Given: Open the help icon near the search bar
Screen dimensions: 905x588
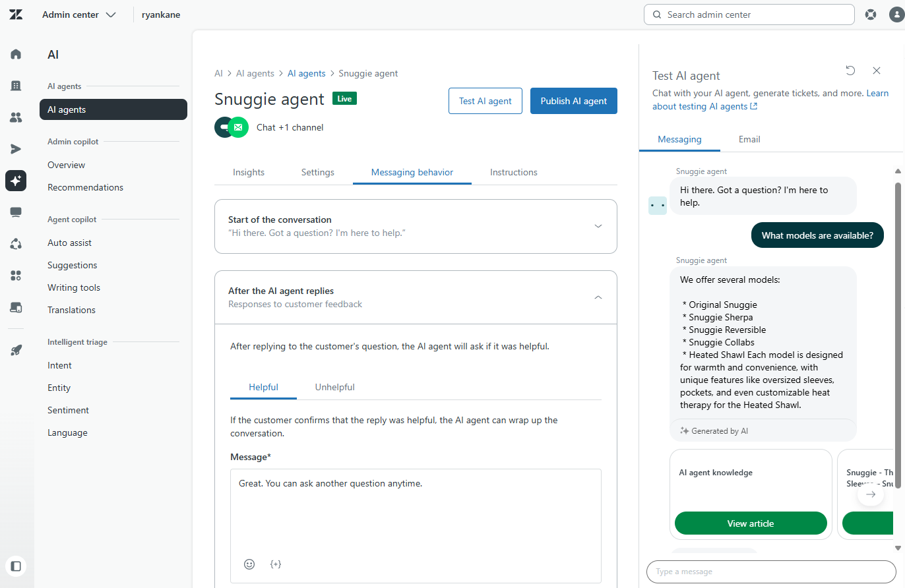Looking at the screenshot, I should 871,14.
